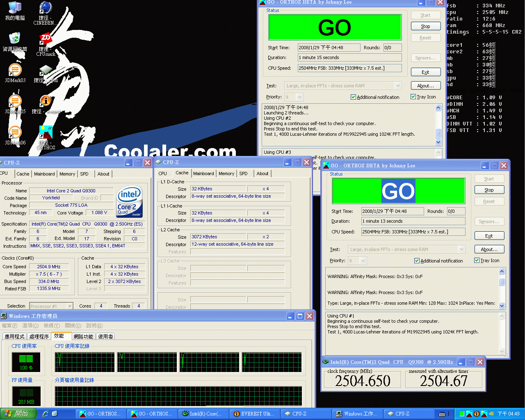Screen dimensions: 525x420
Task: Switch to 網路功能 tab in Task Manager
Action: click(x=83, y=336)
